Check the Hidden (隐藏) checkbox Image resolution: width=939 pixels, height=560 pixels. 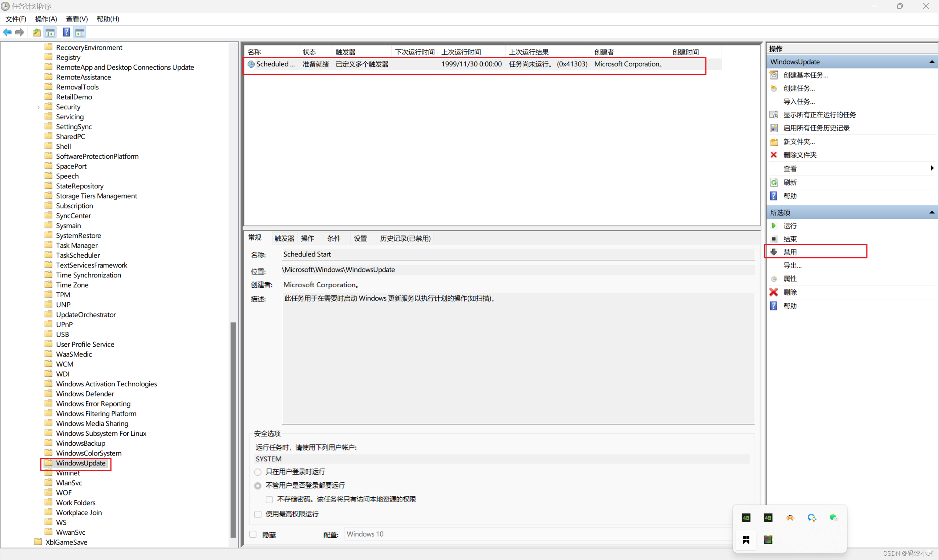click(x=253, y=534)
